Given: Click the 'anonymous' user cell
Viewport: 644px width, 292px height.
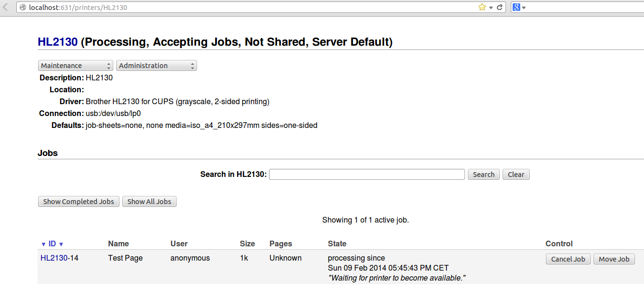Looking at the screenshot, I should 190,258.
